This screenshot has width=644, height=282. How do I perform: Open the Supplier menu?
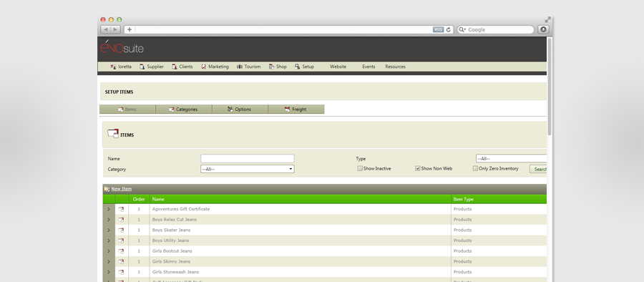152,67
